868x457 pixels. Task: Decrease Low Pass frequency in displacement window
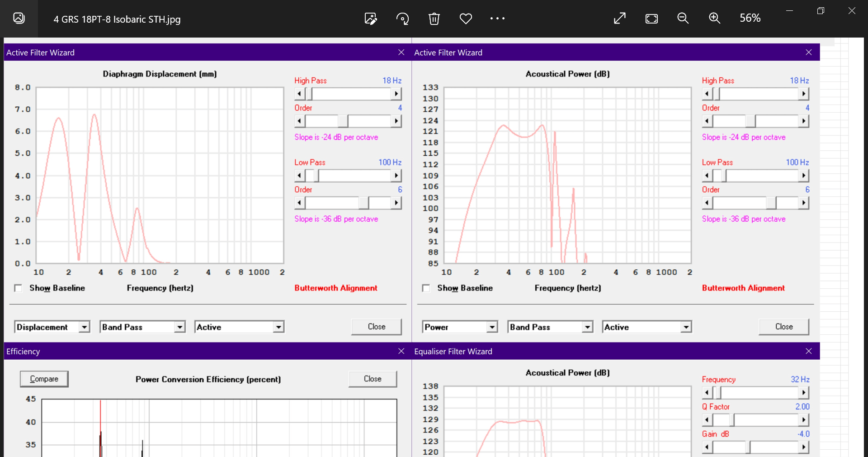[299, 176]
